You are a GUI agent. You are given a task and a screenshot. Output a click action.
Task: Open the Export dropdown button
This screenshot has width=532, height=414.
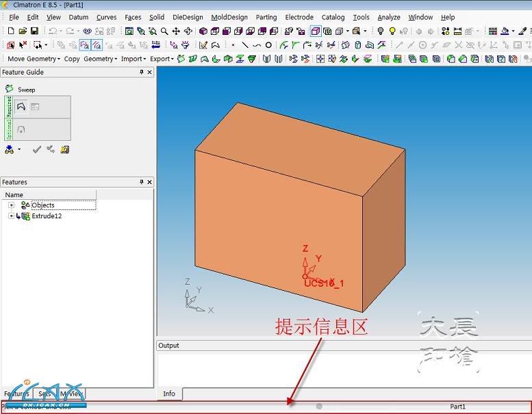[162, 59]
